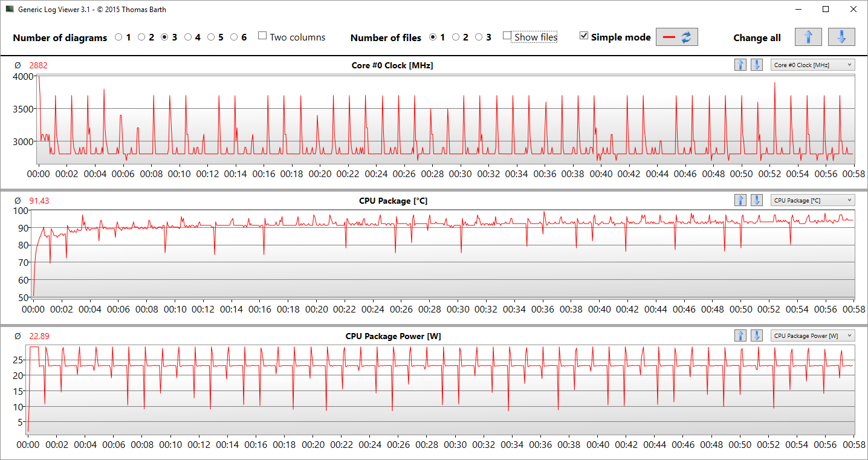Click down arrow for CPU Package °C diagram
This screenshot has height=460, width=868.
pyautogui.click(x=756, y=200)
